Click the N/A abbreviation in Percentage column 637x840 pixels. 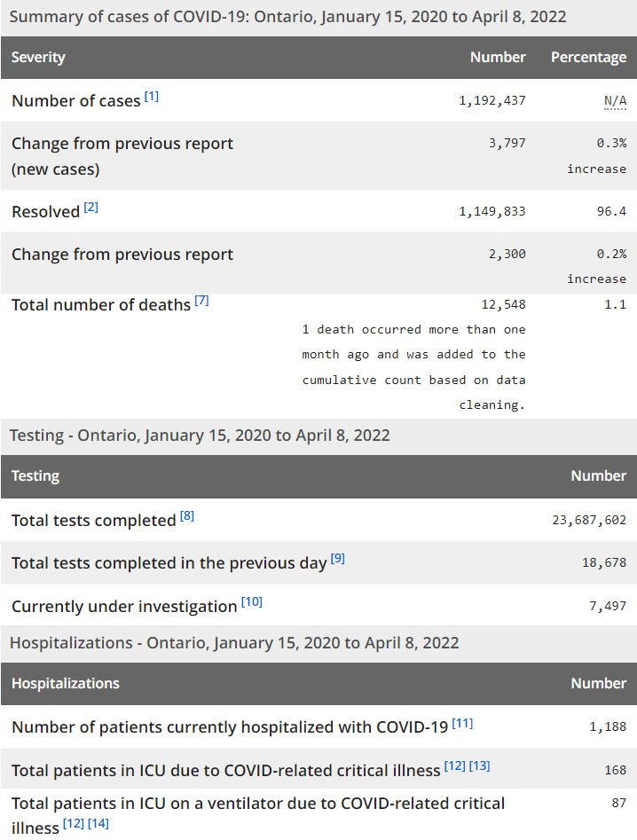(615, 101)
